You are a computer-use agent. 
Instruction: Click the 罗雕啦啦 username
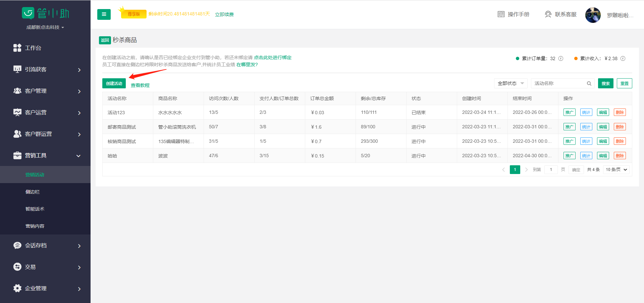pos(620,15)
